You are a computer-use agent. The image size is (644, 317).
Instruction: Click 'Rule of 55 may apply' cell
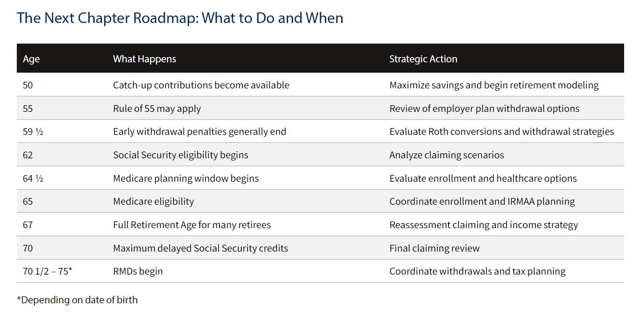tap(157, 108)
